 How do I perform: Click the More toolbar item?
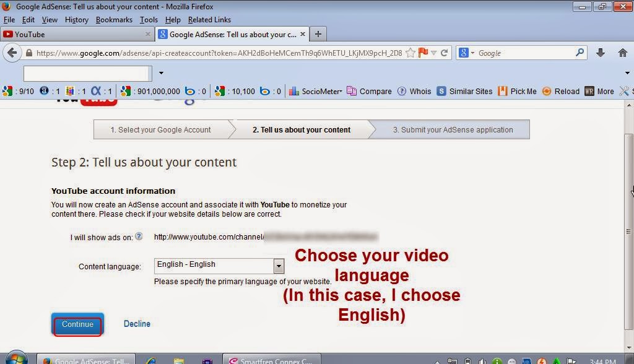pyautogui.click(x=599, y=92)
